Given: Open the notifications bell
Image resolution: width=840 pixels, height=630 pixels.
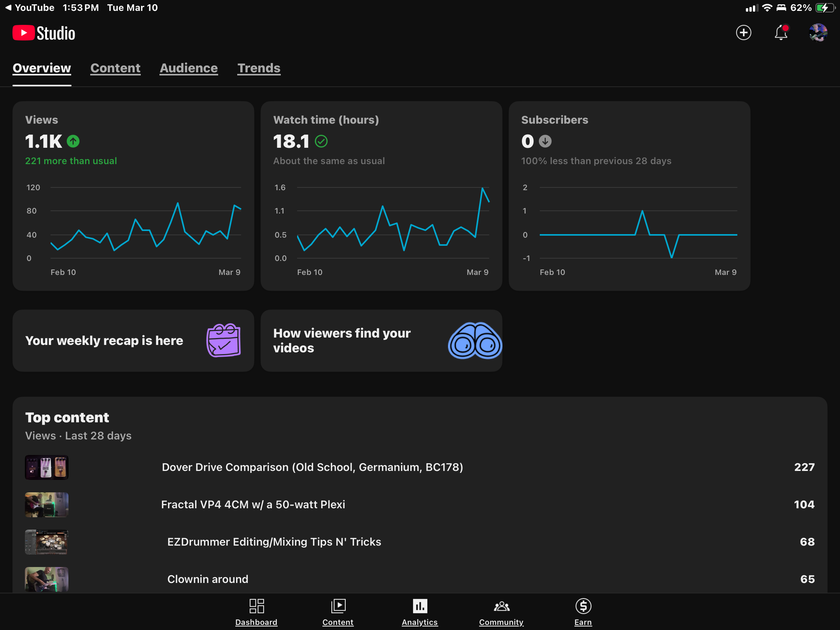Looking at the screenshot, I should coord(781,33).
